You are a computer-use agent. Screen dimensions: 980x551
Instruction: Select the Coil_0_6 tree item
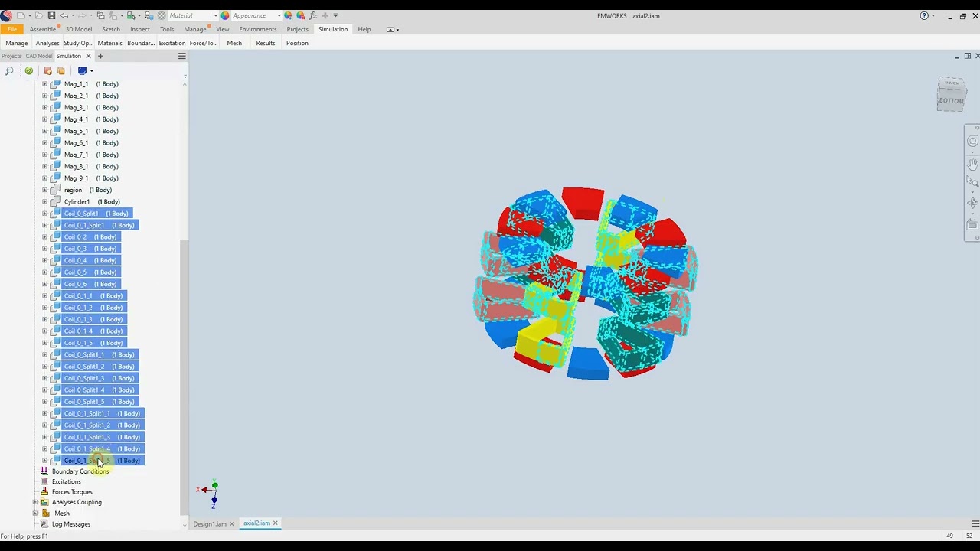point(90,284)
